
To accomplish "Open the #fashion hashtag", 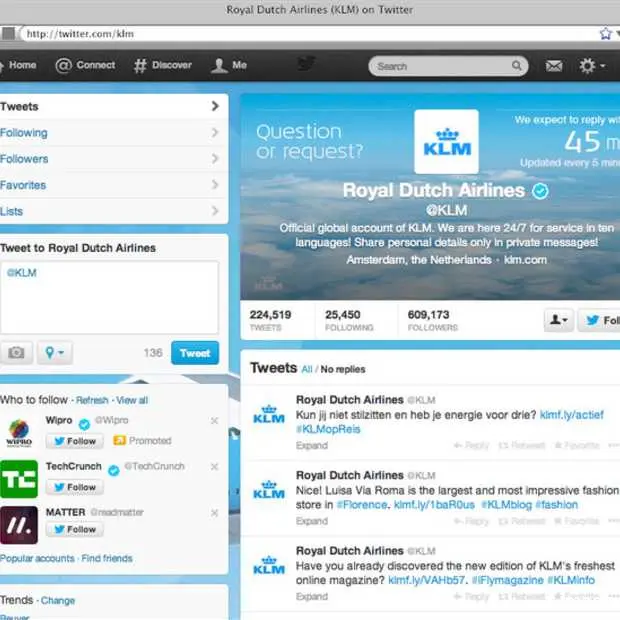I will pos(557,505).
